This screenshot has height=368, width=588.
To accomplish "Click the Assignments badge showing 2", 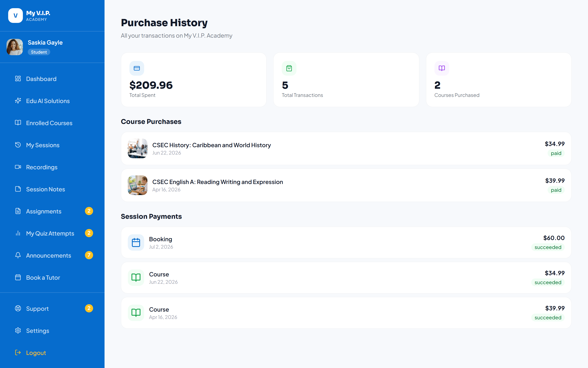I will click(89, 211).
